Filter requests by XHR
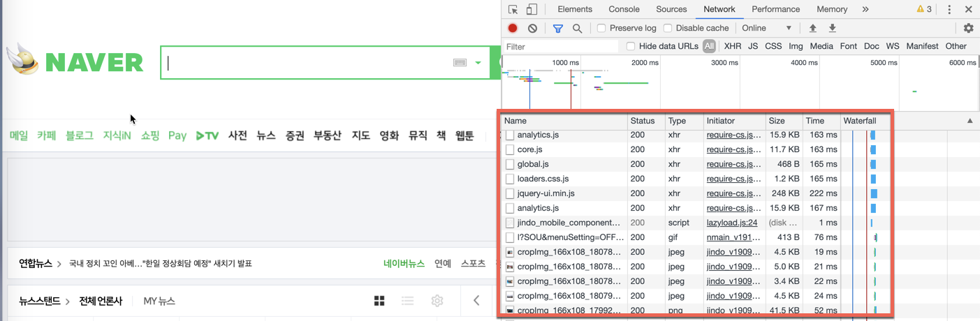This screenshot has width=980, height=321. click(733, 46)
